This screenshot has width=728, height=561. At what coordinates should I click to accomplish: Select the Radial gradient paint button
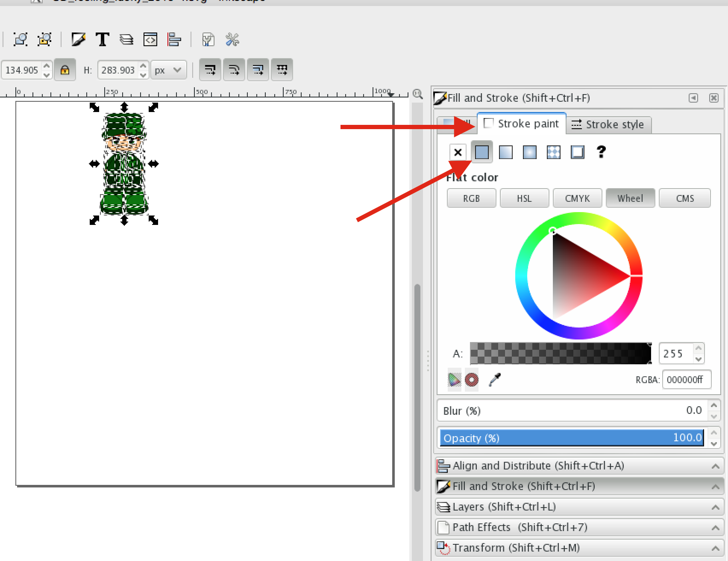[530, 152]
